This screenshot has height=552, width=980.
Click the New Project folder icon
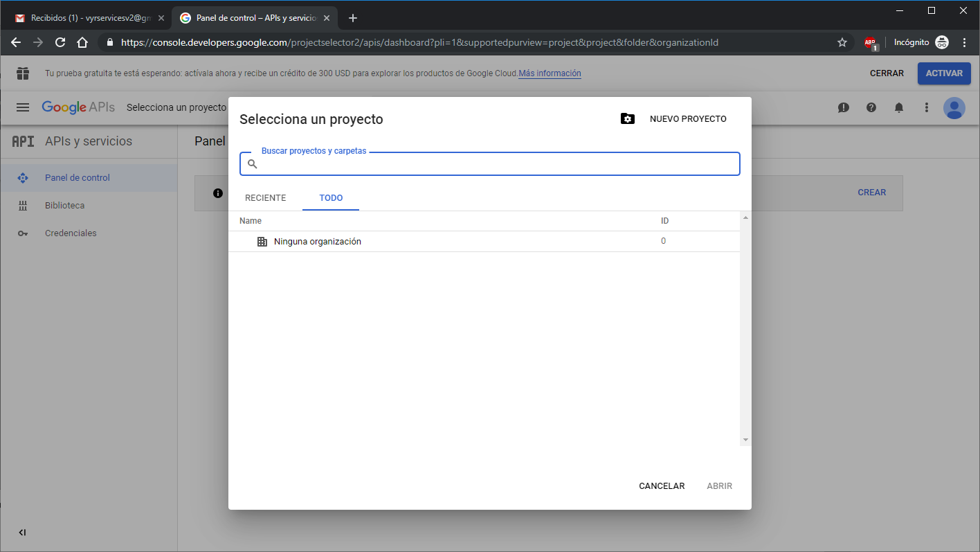[627, 119]
